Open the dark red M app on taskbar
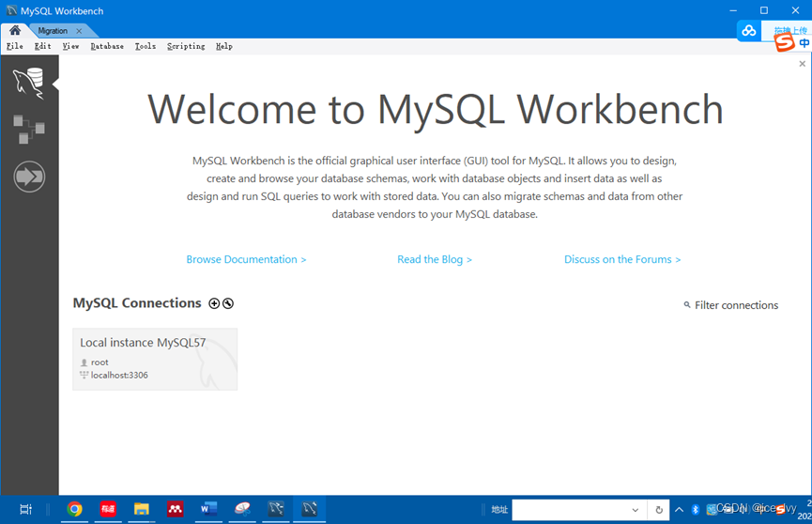The image size is (812, 524). (175, 510)
